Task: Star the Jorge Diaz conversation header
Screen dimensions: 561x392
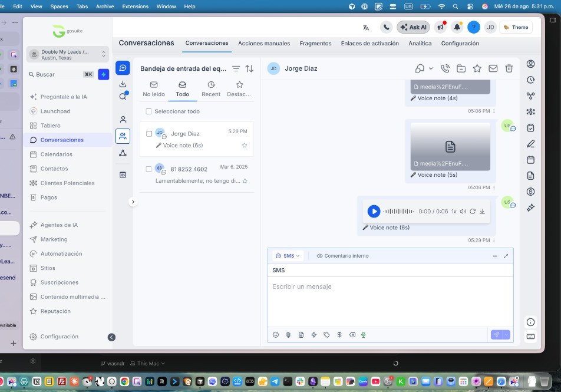Action: [x=477, y=69]
